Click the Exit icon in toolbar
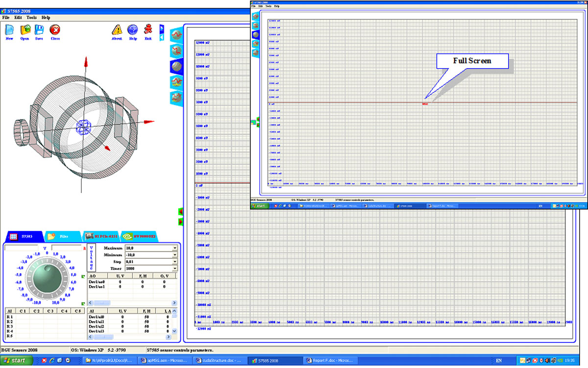Image resolution: width=588 pixels, height=368 pixels. 148,30
